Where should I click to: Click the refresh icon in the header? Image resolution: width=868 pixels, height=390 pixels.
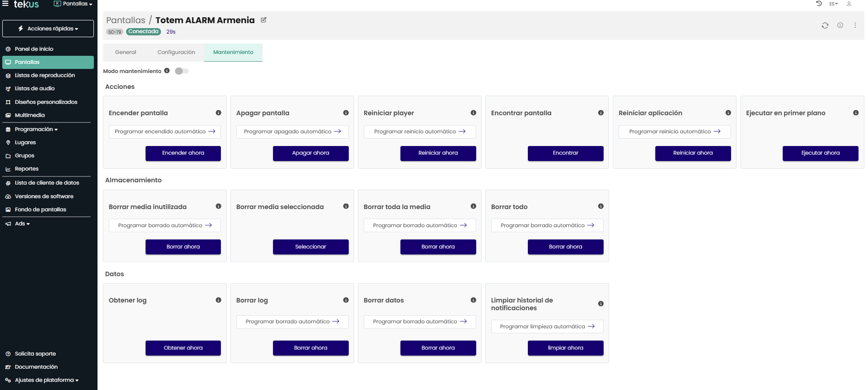tap(825, 25)
